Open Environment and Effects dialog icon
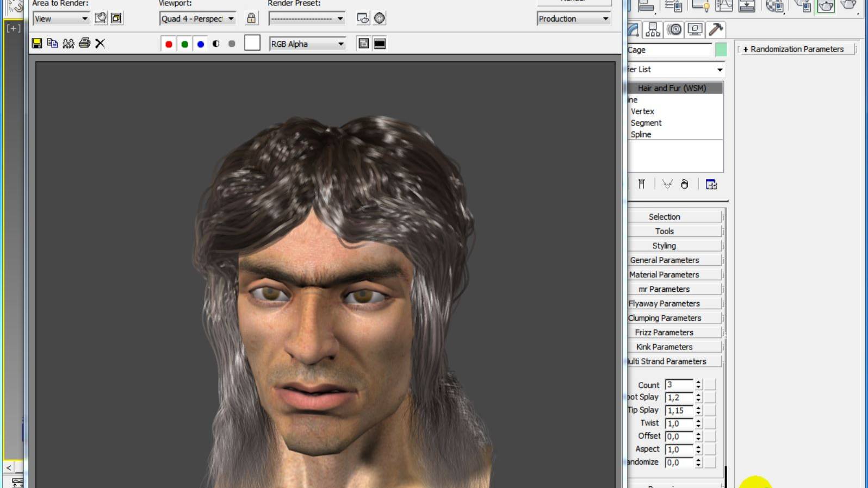 tap(380, 18)
